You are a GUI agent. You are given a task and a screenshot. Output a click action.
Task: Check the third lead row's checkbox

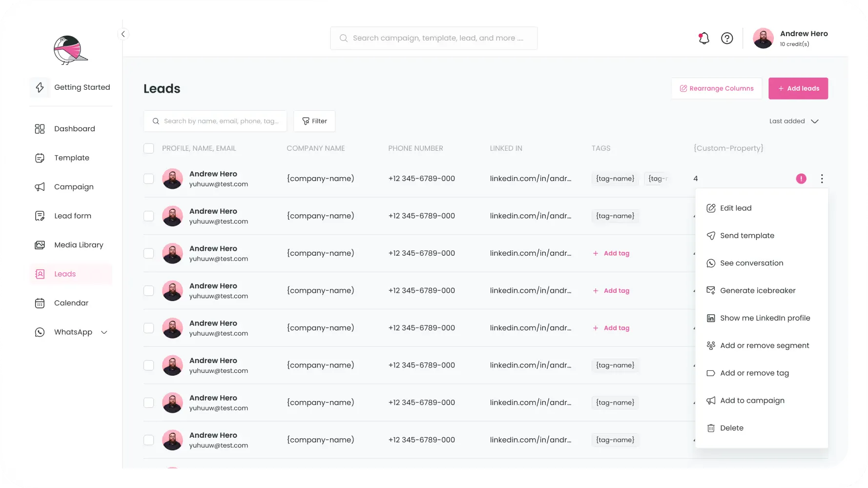(149, 253)
